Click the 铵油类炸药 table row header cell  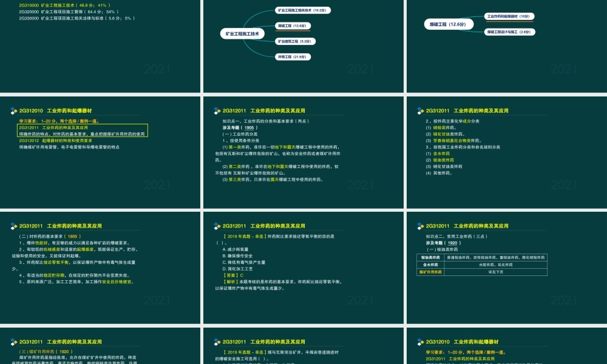click(430, 257)
